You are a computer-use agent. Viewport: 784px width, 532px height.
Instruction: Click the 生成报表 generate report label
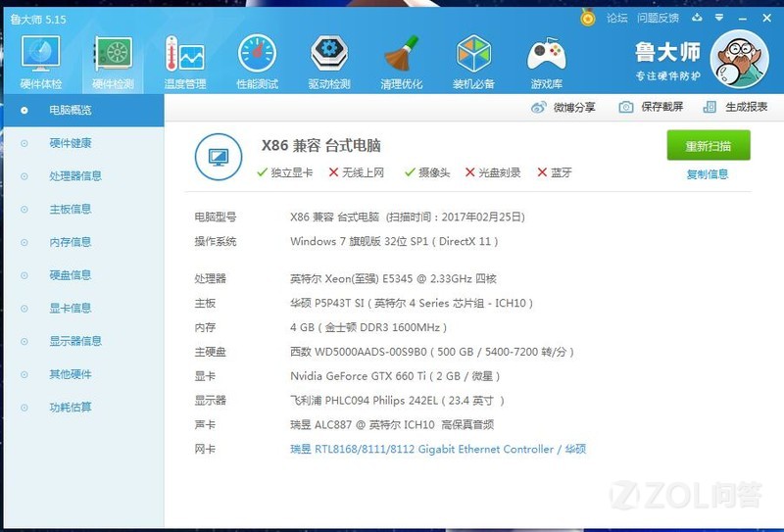pos(747,107)
